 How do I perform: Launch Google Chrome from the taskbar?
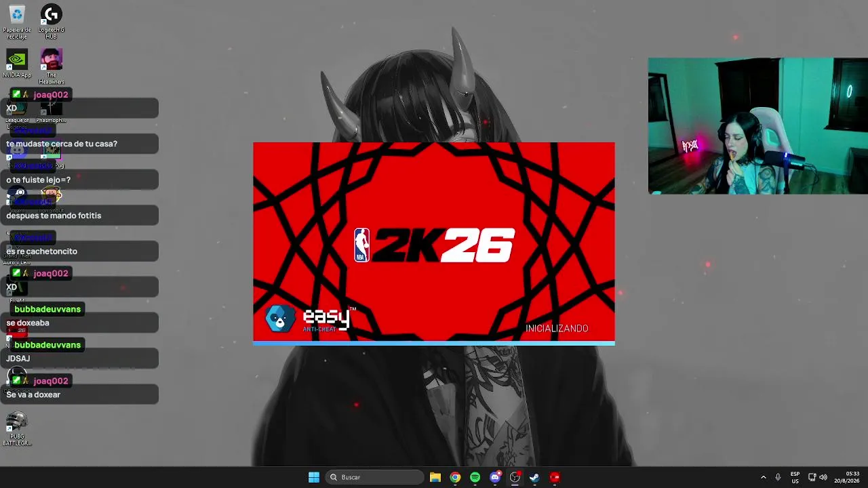tap(455, 477)
